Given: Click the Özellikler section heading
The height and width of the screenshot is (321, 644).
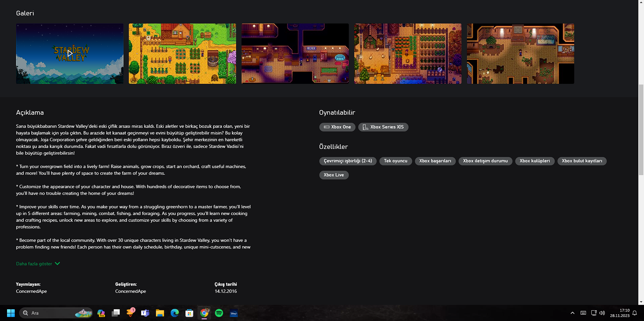Looking at the screenshot, I should coord(333,147).
